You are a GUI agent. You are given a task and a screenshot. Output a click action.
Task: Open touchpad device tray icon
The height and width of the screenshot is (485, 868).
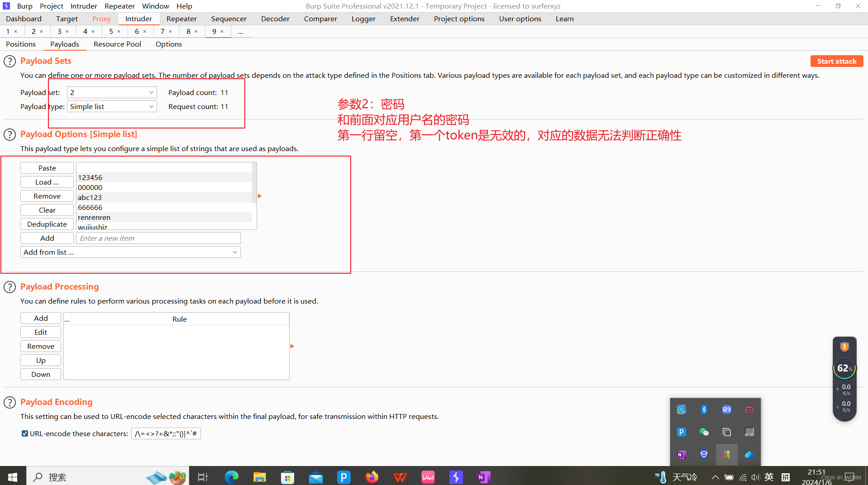(x=749, y=432)
